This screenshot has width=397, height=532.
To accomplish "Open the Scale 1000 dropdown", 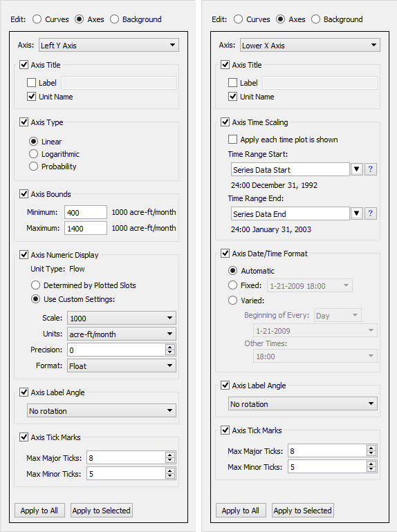I will tap(122, 319).
